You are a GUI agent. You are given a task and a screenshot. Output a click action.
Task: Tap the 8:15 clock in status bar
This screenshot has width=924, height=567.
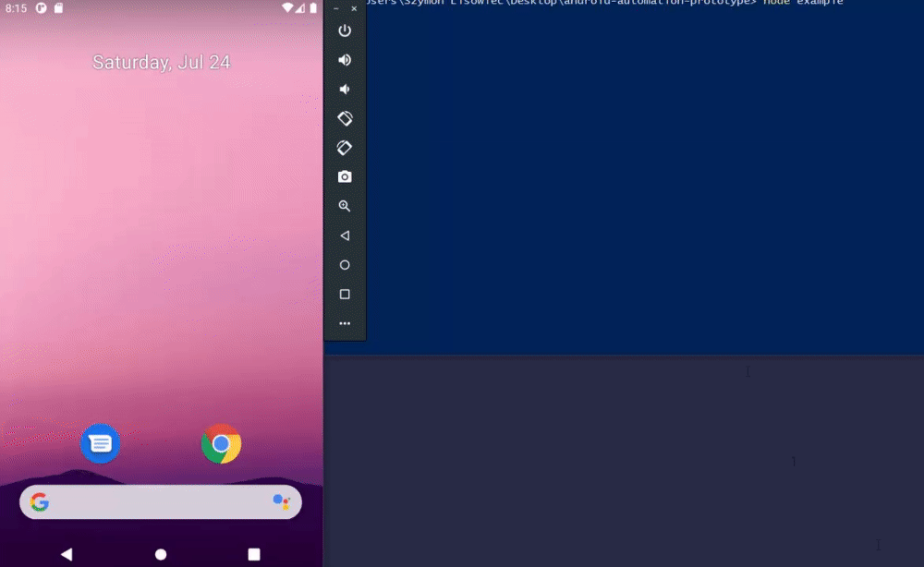tap(16, 8)
